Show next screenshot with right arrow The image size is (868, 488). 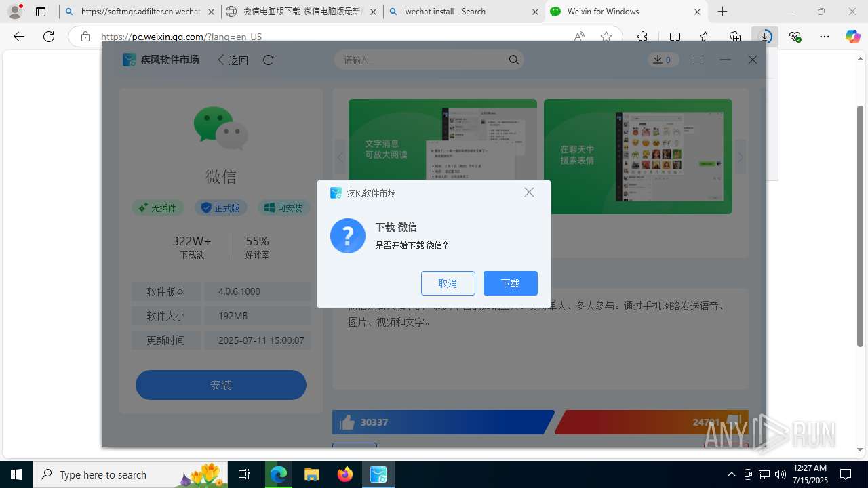(740, 157)
